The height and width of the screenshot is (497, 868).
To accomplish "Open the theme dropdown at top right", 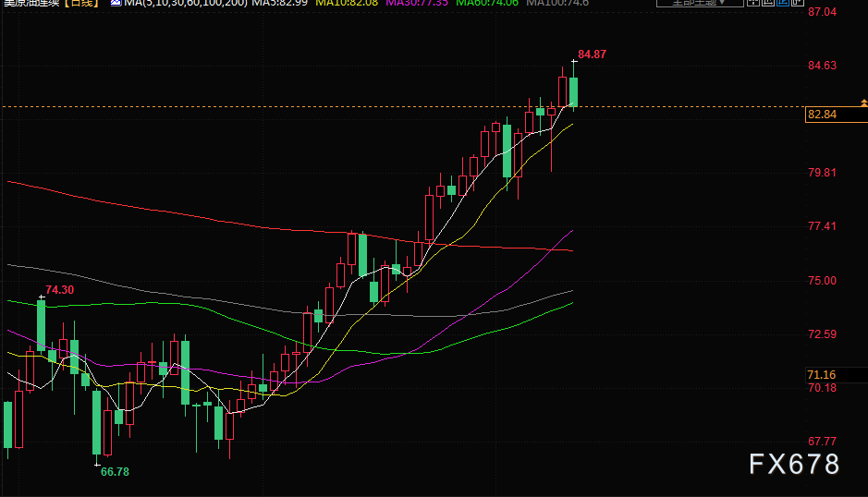I will pos(700,3).
